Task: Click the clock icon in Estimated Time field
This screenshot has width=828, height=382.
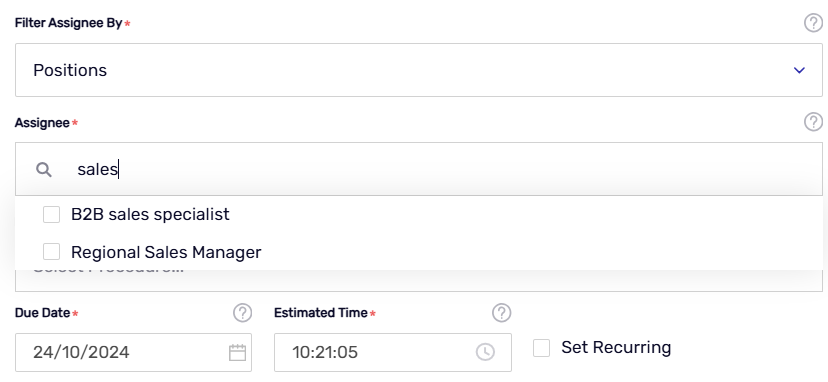Action: point(485,352)
